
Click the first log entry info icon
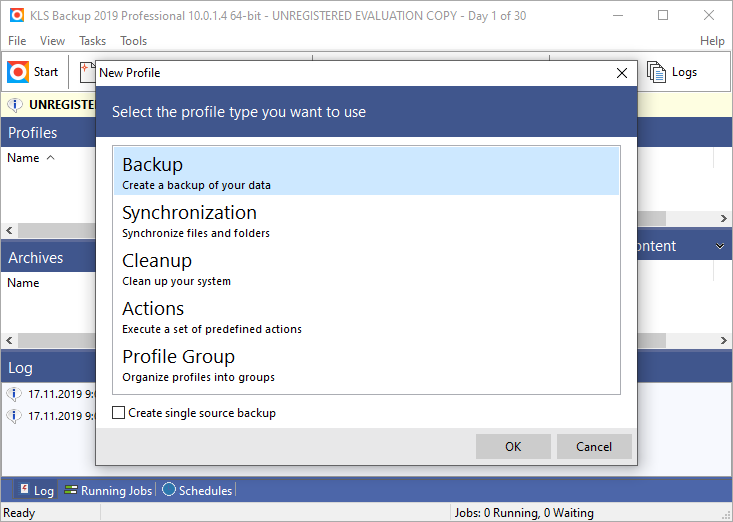point(14,394)
